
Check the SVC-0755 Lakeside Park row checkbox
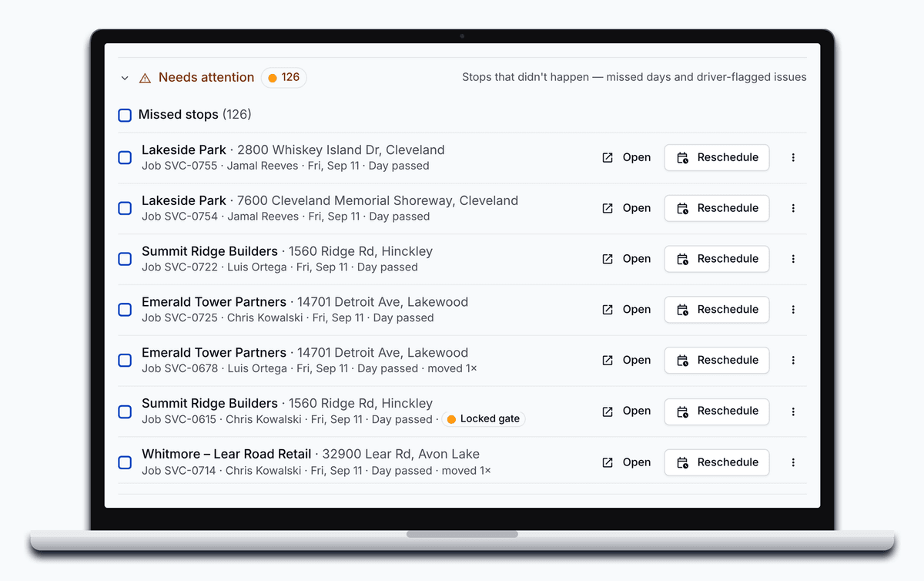click(125, 157)
